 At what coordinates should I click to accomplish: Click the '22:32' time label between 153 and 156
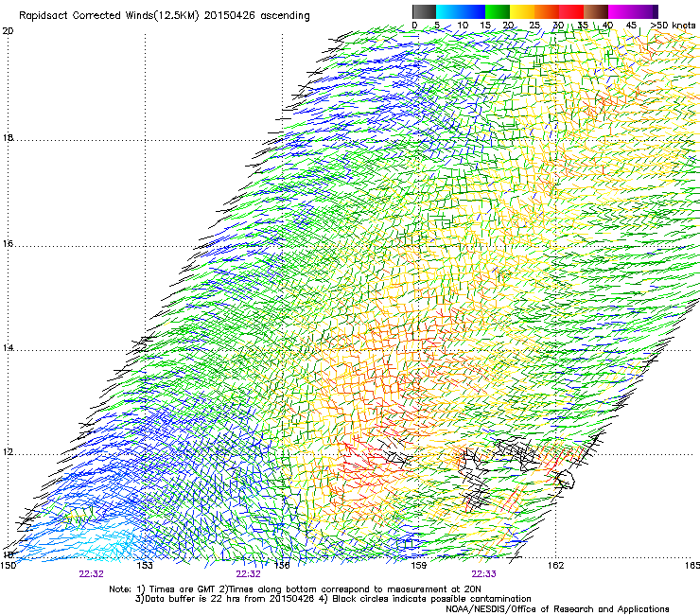(248, 574)
